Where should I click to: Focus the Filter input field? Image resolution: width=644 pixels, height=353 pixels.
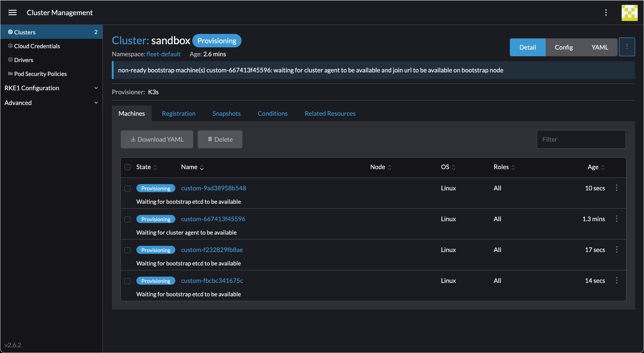click(581, 139)
